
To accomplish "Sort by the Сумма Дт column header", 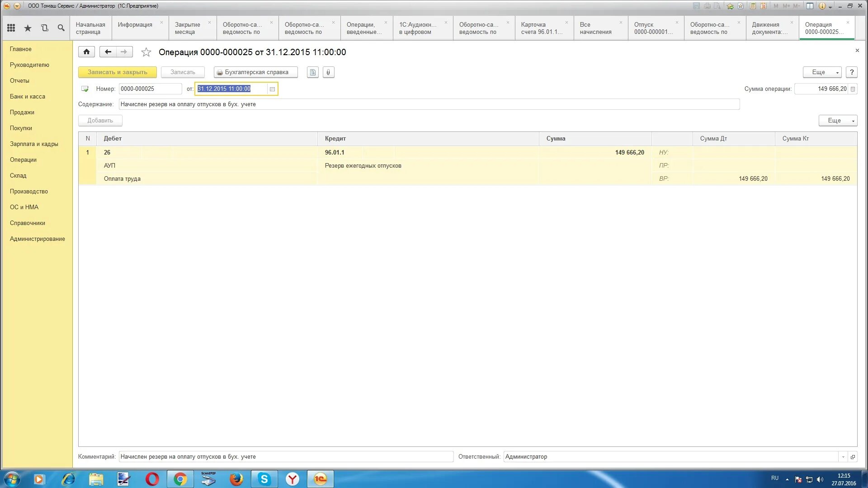I will (733, 139).
